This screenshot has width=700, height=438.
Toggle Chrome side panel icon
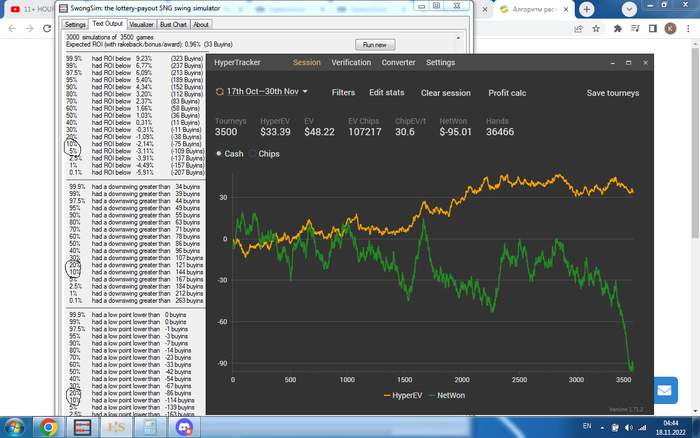653,29
